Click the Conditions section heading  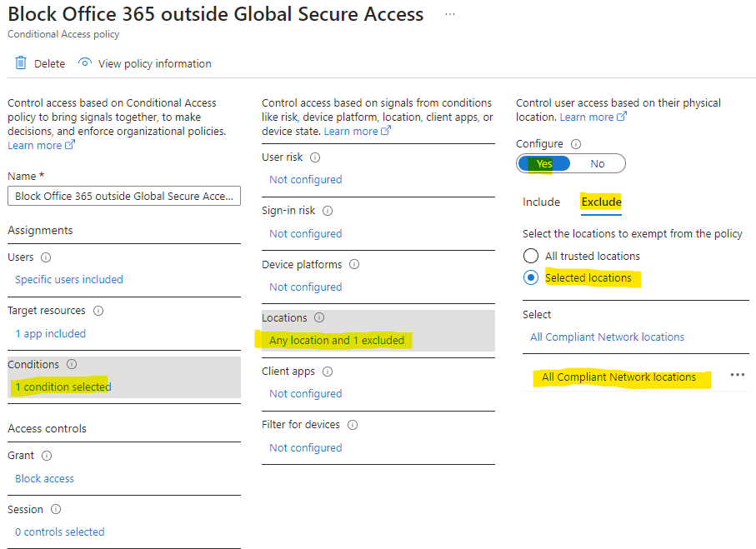pyautogui.click(x=33, y=364)
